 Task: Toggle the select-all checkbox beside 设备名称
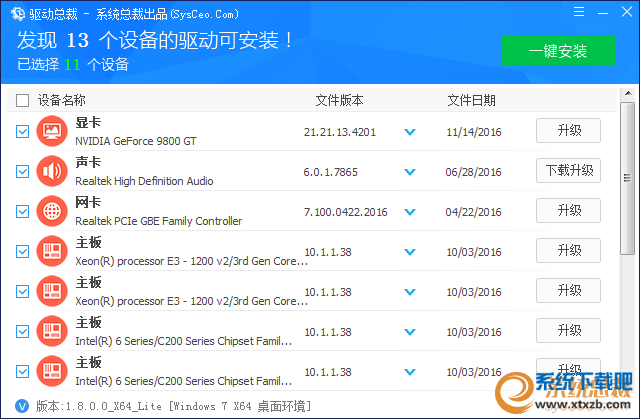tap(22, 100)
